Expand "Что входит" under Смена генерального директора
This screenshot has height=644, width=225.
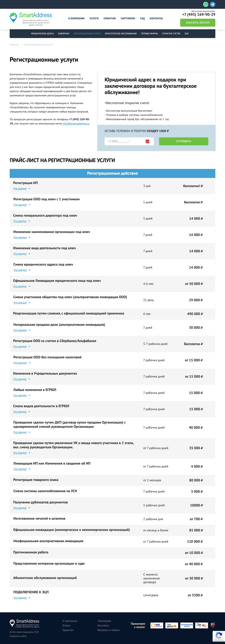(x=20, y=221)
